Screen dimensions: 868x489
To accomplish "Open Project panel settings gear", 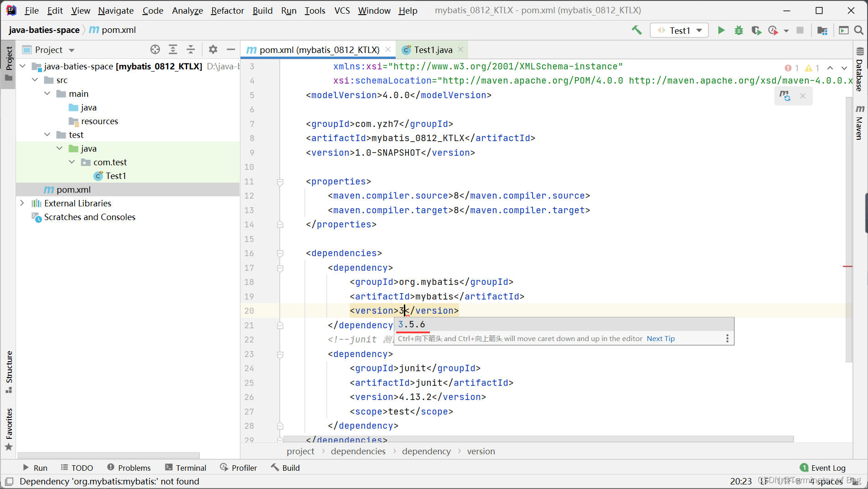I will 213,49.
